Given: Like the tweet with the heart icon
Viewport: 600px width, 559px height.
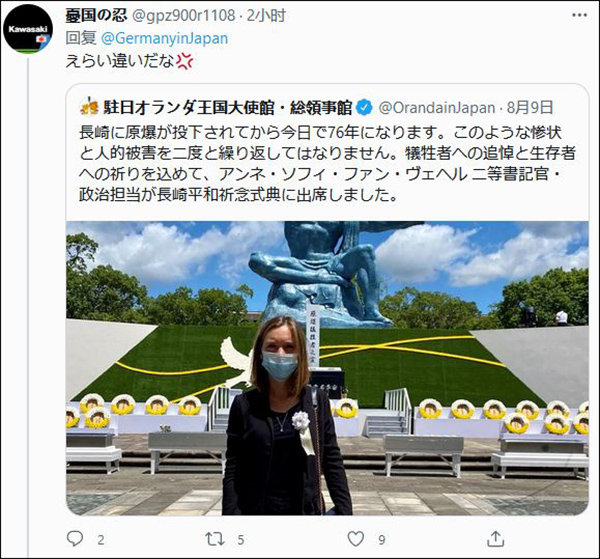Looking at the screenshot, I should (x=355, y=539).
